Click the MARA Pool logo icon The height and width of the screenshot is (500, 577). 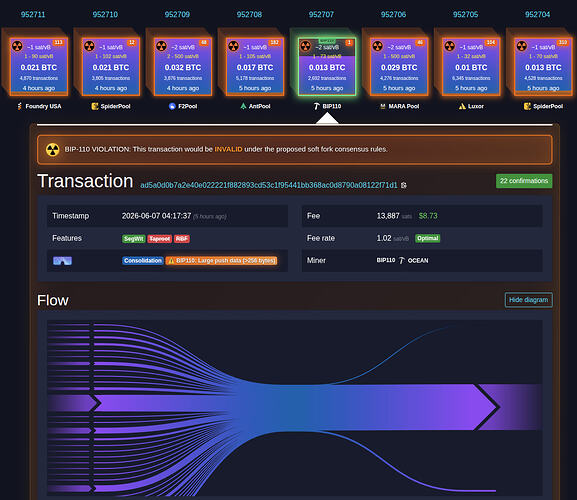pos(383,106)
